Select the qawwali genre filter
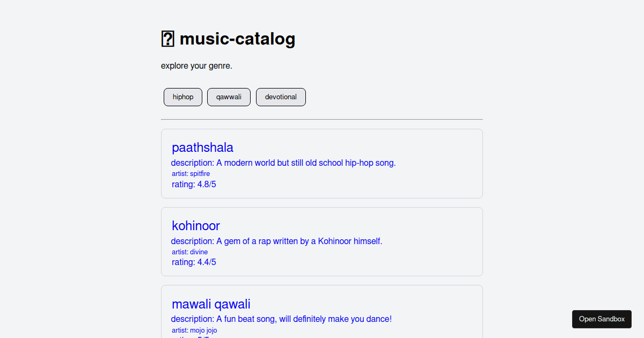 (x=229, y=97)
